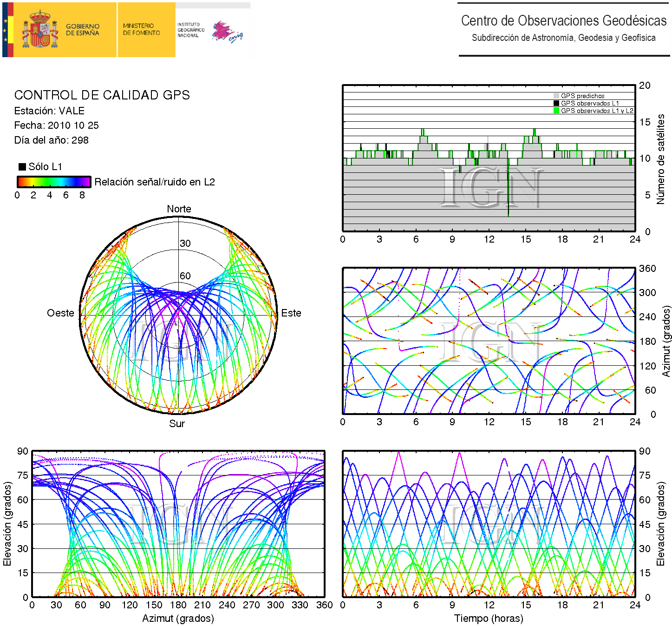The width and height of the screenshot is (672, 626).
Task: Click the IGN watermark in the satellite count chart
Action: (490, 187)
